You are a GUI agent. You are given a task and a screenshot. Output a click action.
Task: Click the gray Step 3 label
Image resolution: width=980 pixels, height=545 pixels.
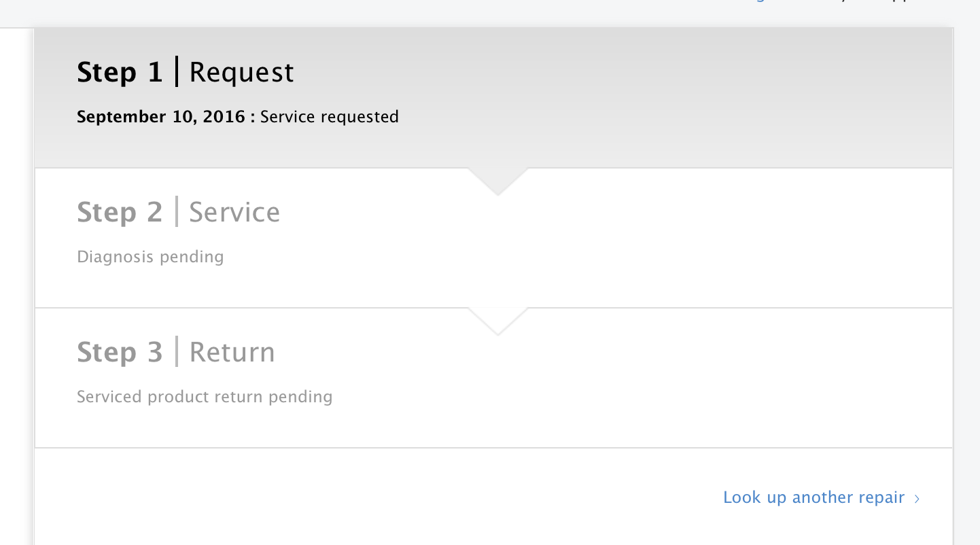[x=120, y=352]
